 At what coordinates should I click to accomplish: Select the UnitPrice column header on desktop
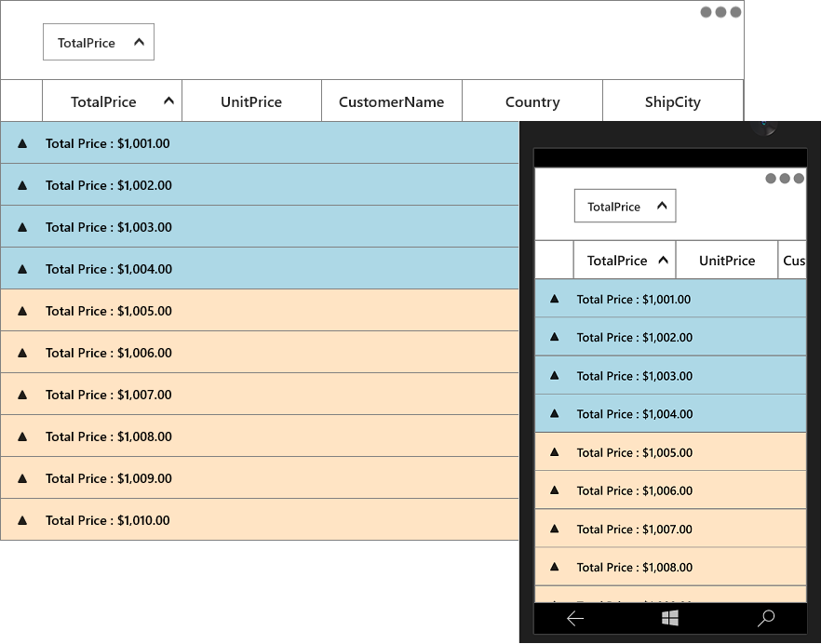click(251, 101)
